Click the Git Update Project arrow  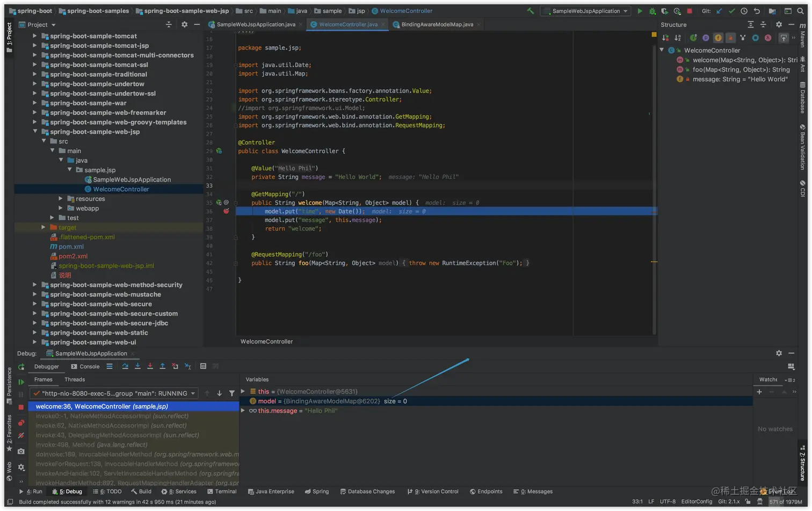(x=719, y=11)
